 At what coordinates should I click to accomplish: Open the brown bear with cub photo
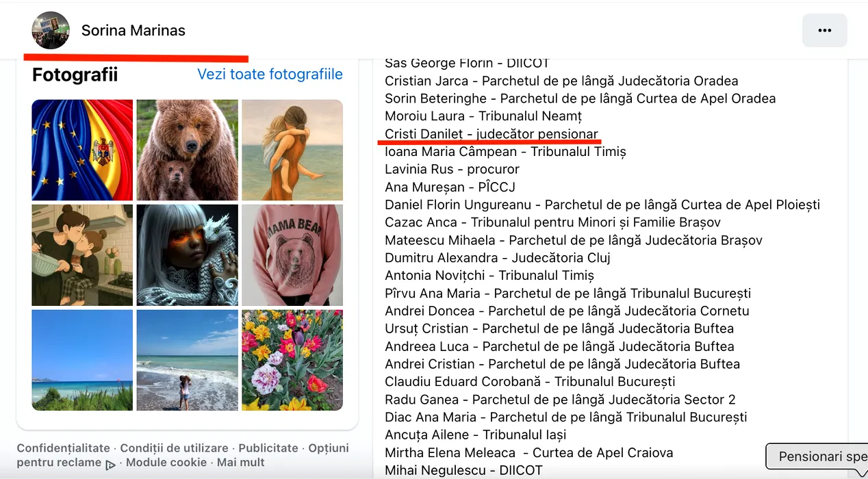point(188,150)
